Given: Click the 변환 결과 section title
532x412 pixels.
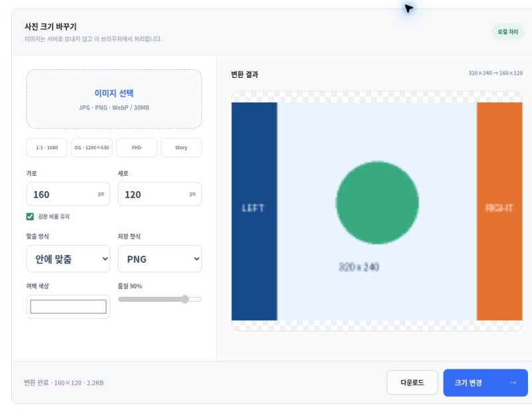Looking at the screenshot, I should pos(245,75).
